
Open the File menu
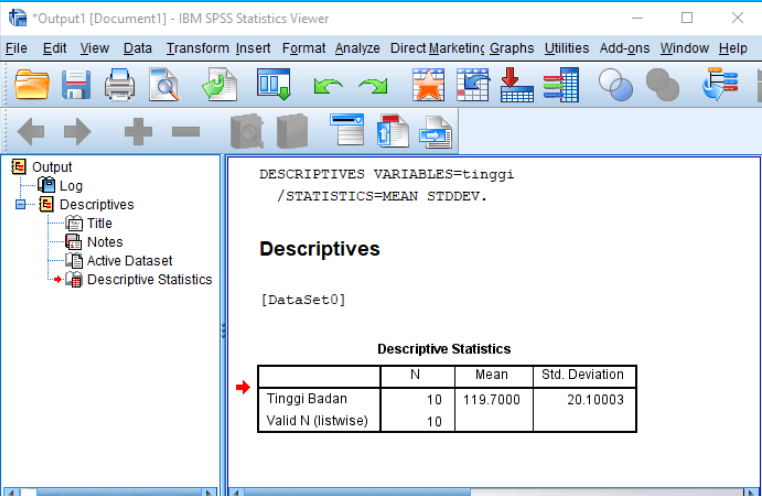(x=16, y=48)
